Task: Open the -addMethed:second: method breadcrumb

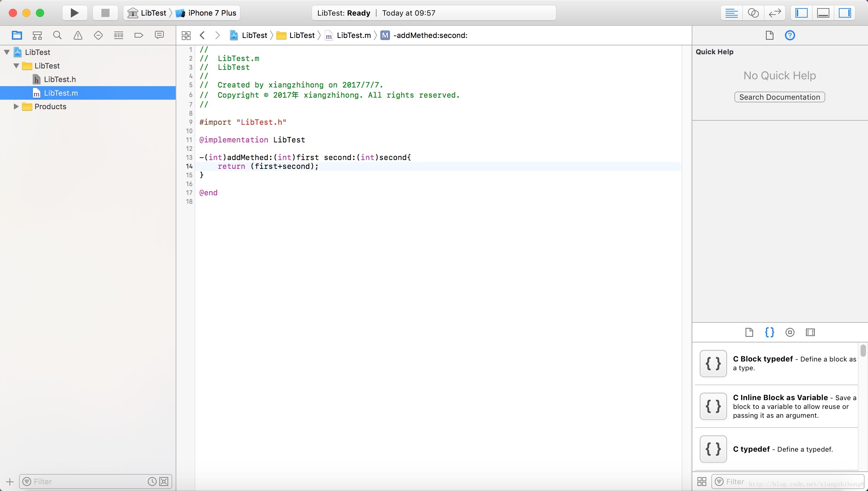Action: (424, 35)
